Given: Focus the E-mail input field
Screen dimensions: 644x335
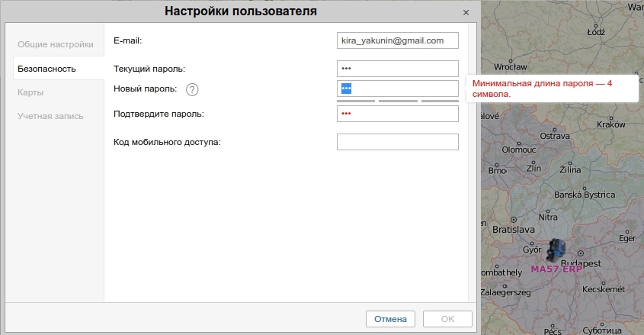Looking at the screenshot, I should 398,40.
